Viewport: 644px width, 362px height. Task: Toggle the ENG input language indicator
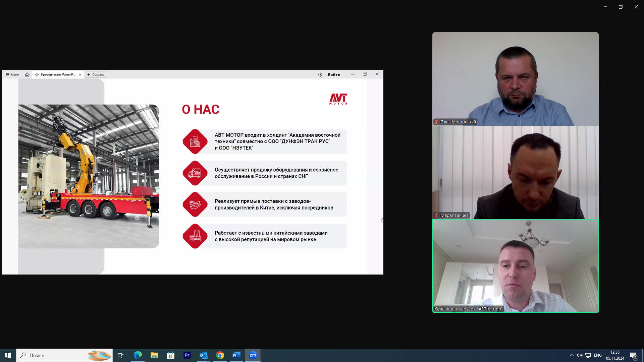(x=598, y=355)
